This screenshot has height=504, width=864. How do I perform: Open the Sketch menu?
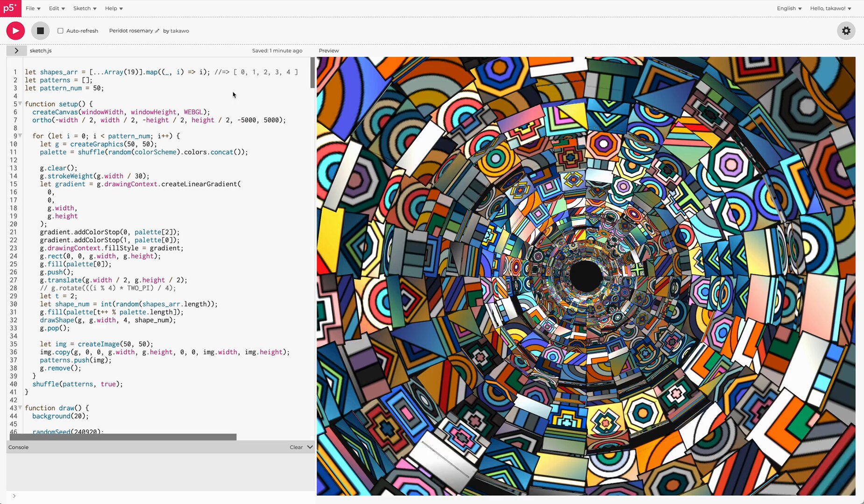(x=85, y=8)
